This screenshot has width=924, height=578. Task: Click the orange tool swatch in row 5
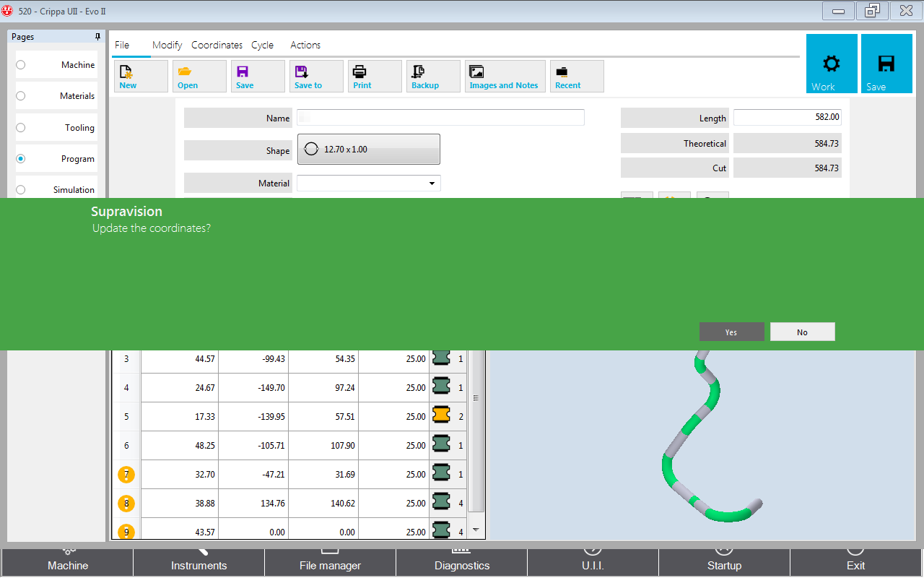(441, 416)
